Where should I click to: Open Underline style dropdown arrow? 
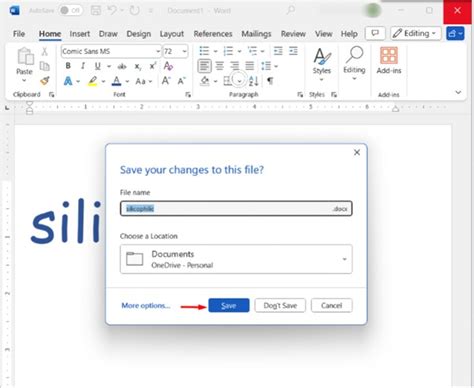[109, 66]
